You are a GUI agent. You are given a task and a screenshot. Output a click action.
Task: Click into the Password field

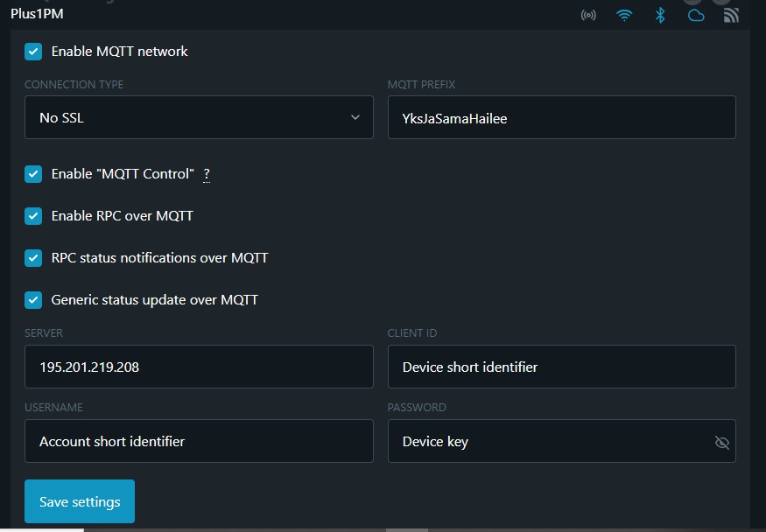547,441
